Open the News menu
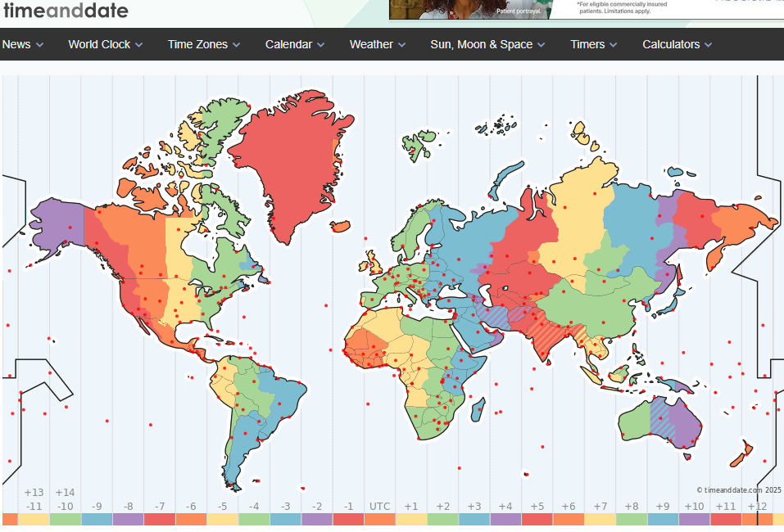Viewport: 784px width, 532px height. coord(22,44)
